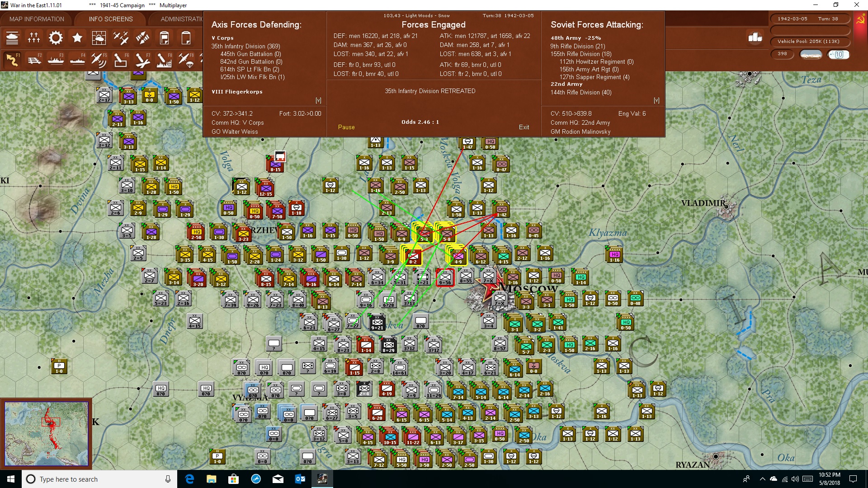Viewport: 868px width, 488px height.
Task: Select the F4 amphibious transport mode
Action: point(77,60)
